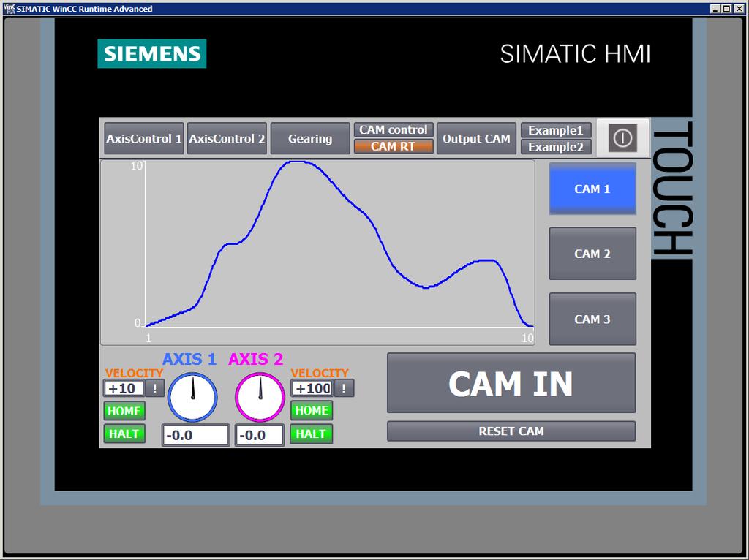Open the Example1 screen
The width and height of the screenshot is (749, 560).
(556, 130)
